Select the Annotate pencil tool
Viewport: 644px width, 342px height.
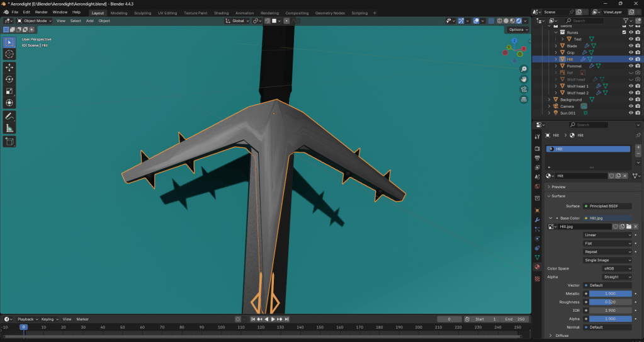[9, 117]
